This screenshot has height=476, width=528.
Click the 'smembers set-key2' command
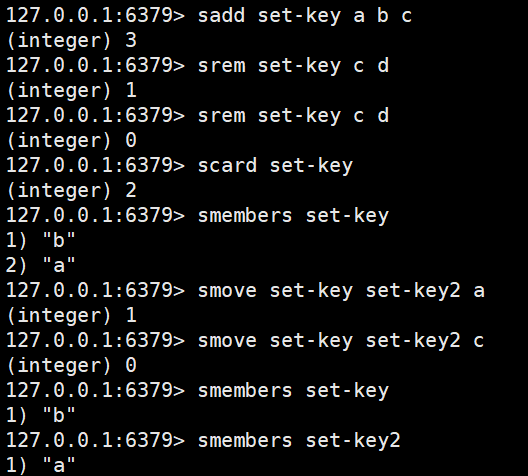pyautogui.click(x=299, y=440)
